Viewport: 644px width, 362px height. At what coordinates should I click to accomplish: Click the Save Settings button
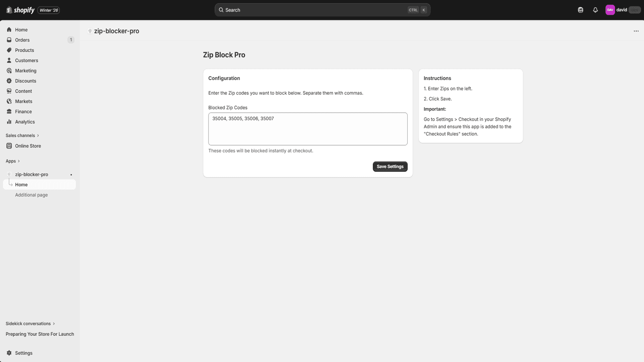(390, 167)
